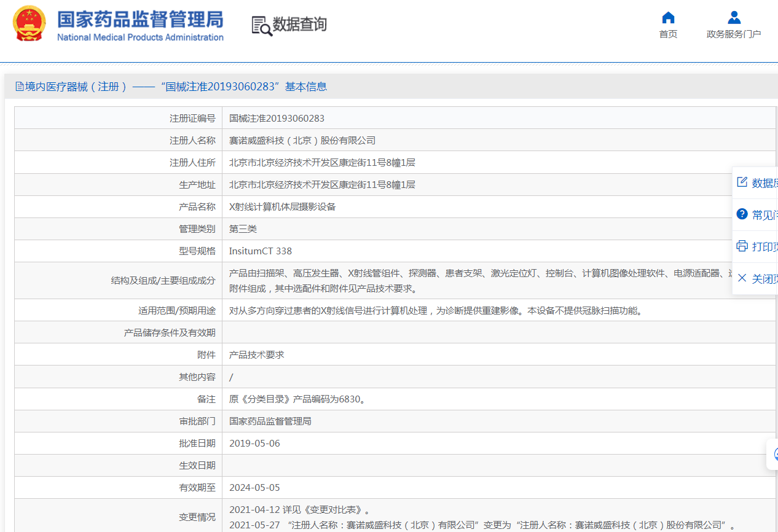Click approval date 2019-05-06
The height and width of the screenshot is (532, 778).
point(254,444)
